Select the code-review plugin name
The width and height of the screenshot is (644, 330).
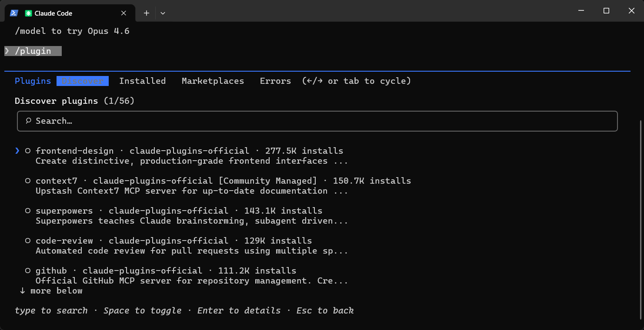click(64, 241)
